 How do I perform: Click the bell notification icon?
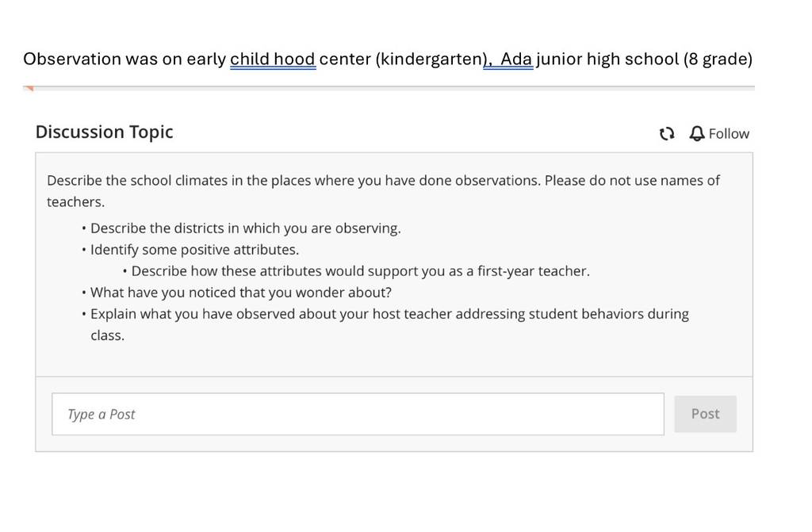point(696,134)
